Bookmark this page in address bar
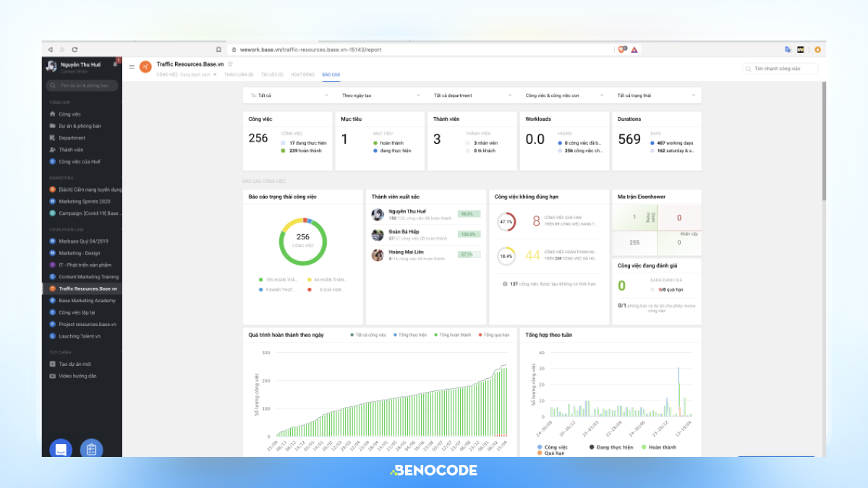 coord(218,50)
